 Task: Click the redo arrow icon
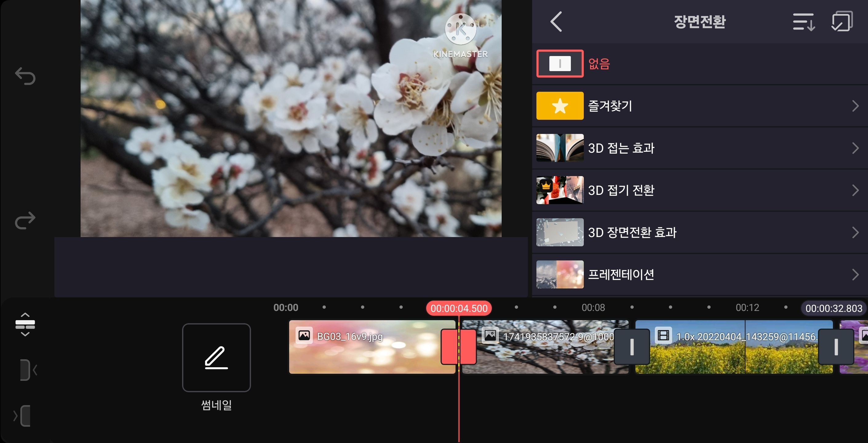25,220
